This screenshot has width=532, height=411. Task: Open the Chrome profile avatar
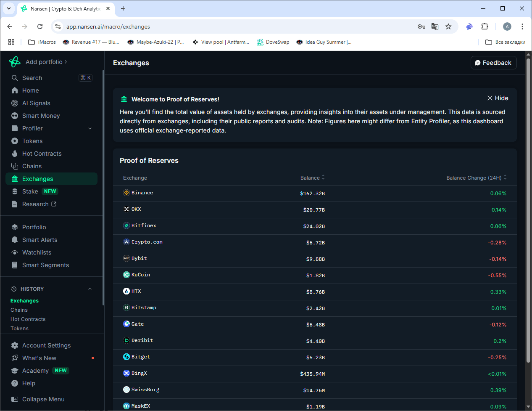[x=507, y=27]
